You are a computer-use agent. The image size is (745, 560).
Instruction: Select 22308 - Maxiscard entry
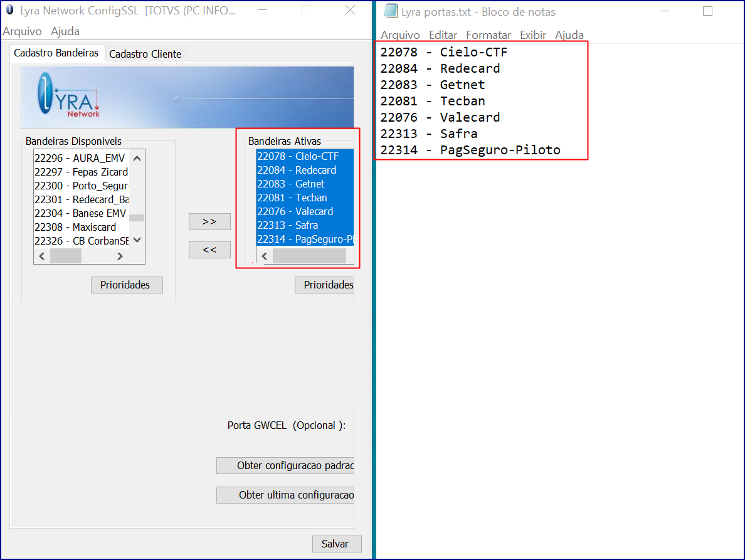coord(82,227)
